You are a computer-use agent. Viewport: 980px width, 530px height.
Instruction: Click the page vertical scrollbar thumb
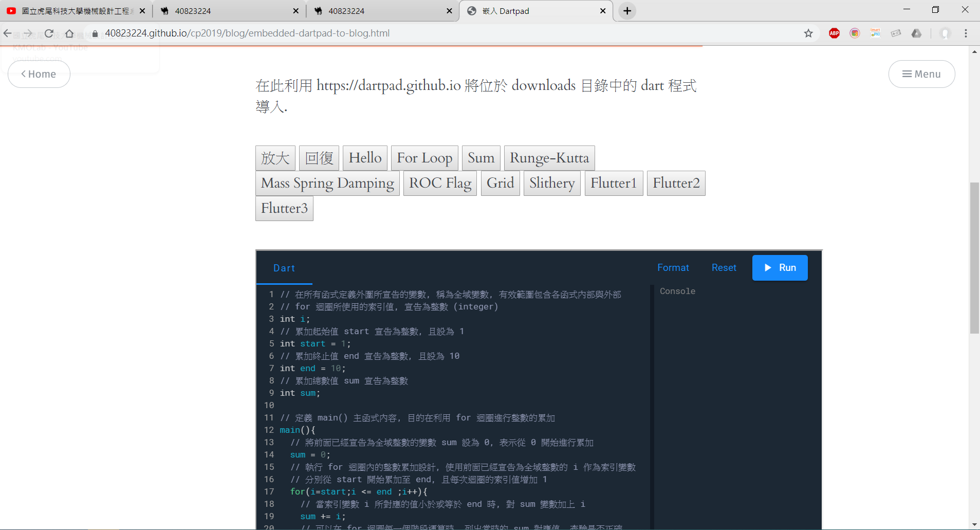pyautogui.click(x=974, y=257)
